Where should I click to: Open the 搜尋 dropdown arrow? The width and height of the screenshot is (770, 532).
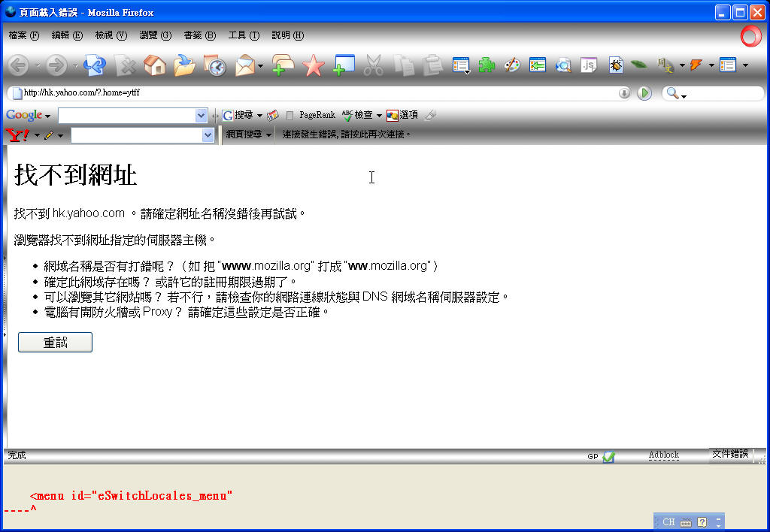pyautogui.click(x=259, y=115)
